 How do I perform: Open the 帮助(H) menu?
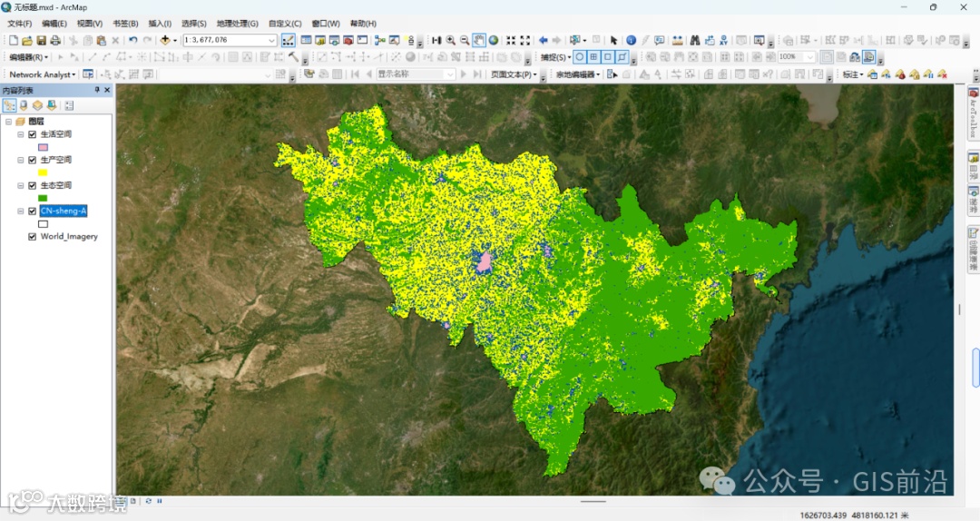tap(363, 23)
